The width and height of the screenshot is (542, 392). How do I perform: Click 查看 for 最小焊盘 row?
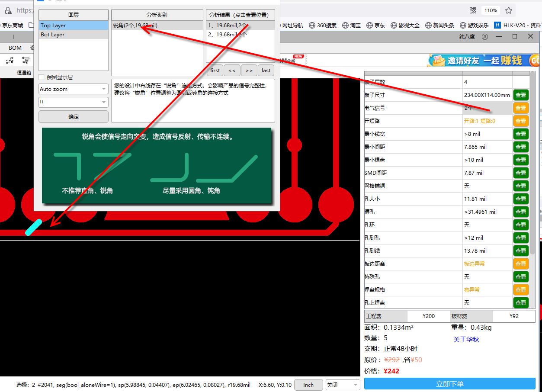(x=521, y=160)
